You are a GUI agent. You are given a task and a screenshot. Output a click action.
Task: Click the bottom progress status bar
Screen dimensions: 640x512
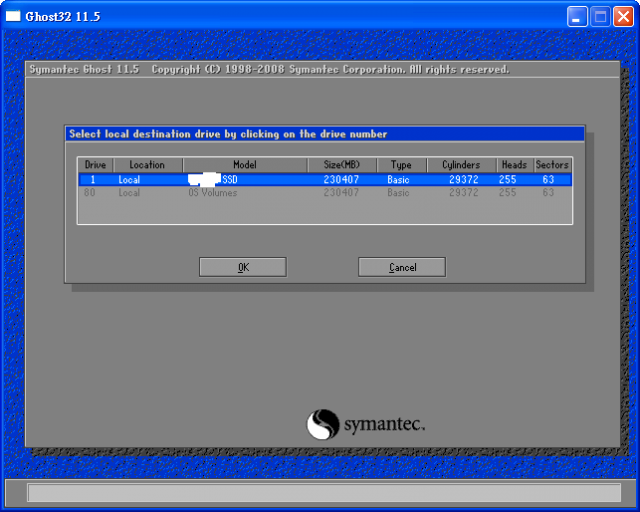324,493
